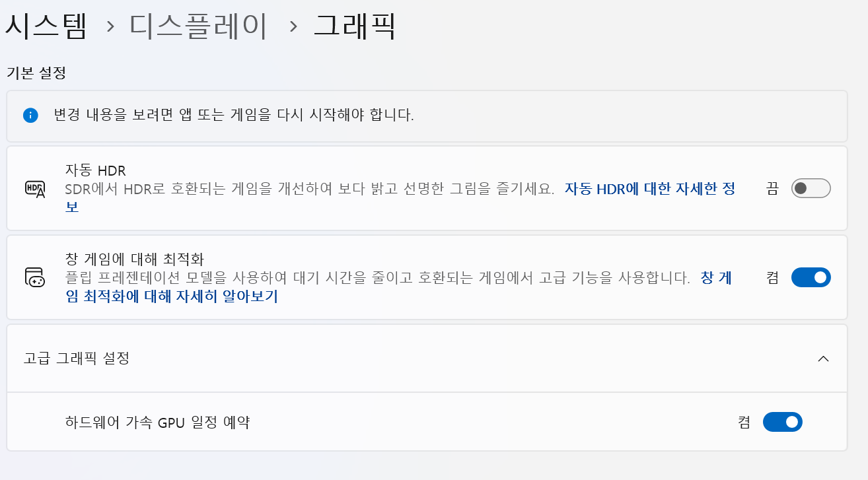Click the restart-required info banner message

tap(234, 116)
